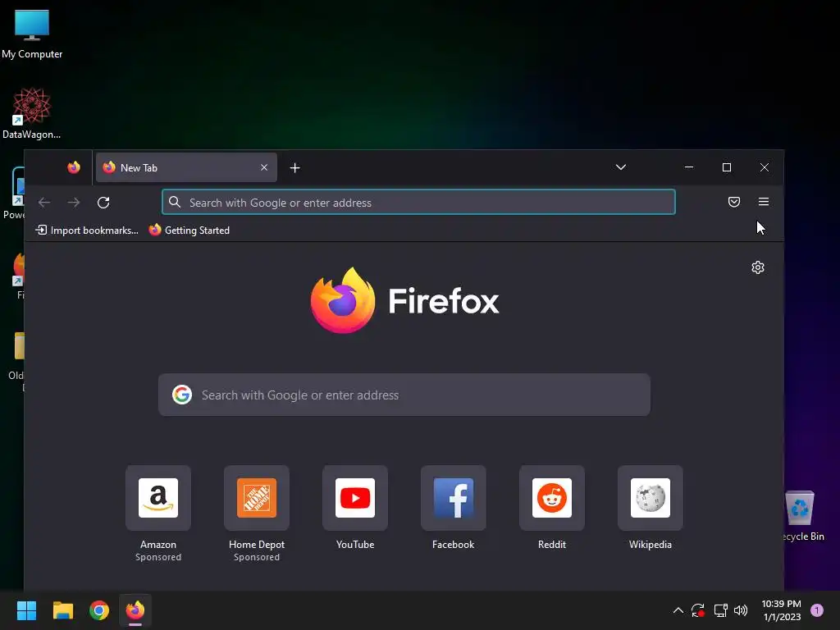The image size is (840, 630).
Task: Click the Save to Pocket icon
Action: click(x=734, y=202)
